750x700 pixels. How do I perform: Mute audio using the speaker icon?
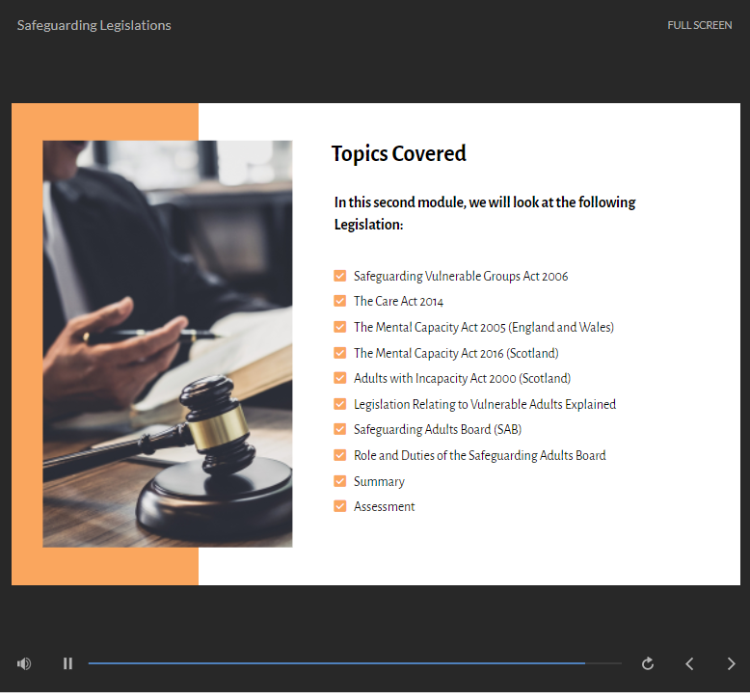pos(24,663)
